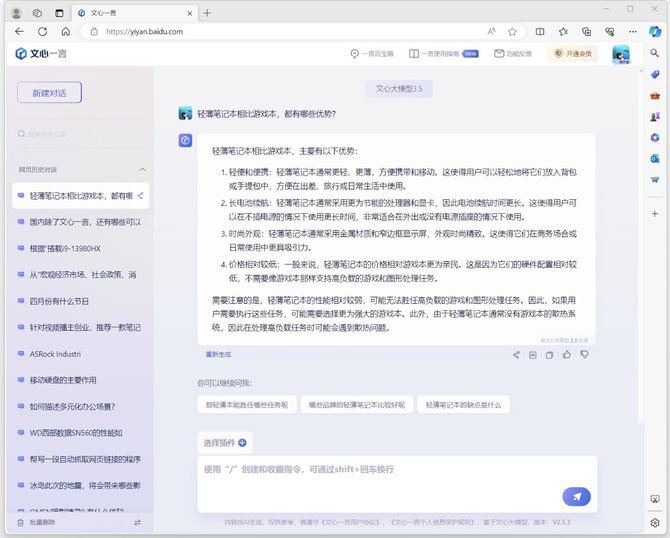Select suggestion 轻薄笔记本的缺点是什么
Viewport: 670px width, 538px height.
(463, 405)
